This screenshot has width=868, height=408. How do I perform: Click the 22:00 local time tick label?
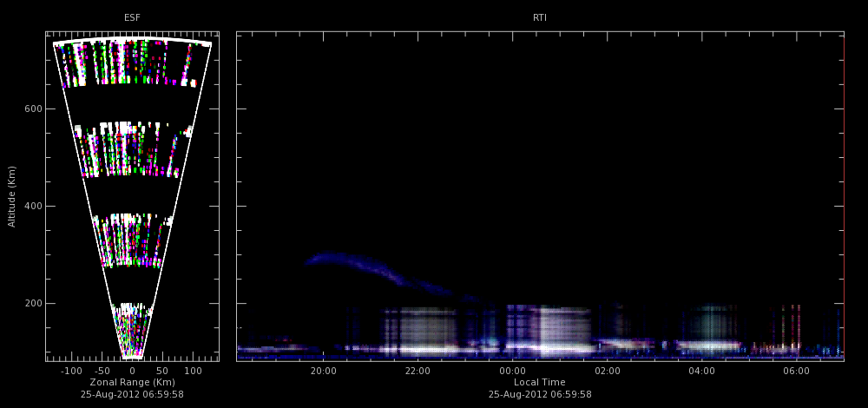pyautogui.click(x=418, y=371)
